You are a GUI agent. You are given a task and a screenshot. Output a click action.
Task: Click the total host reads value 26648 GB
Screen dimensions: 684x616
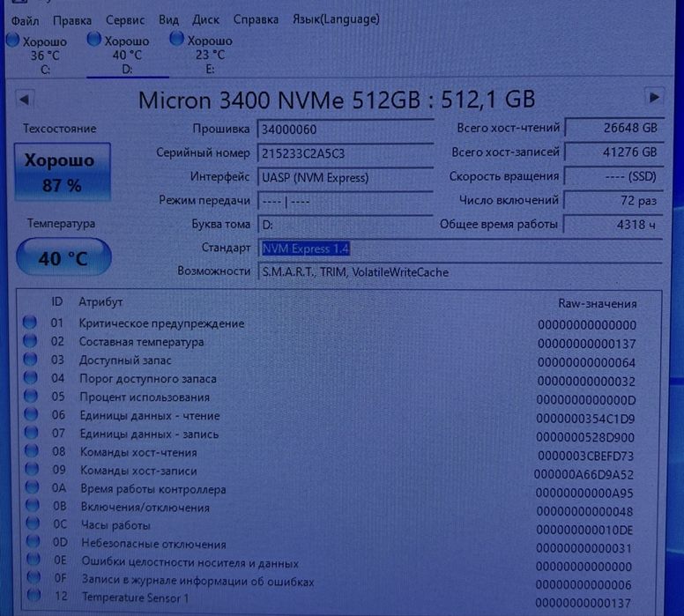(x=613, y=128)
